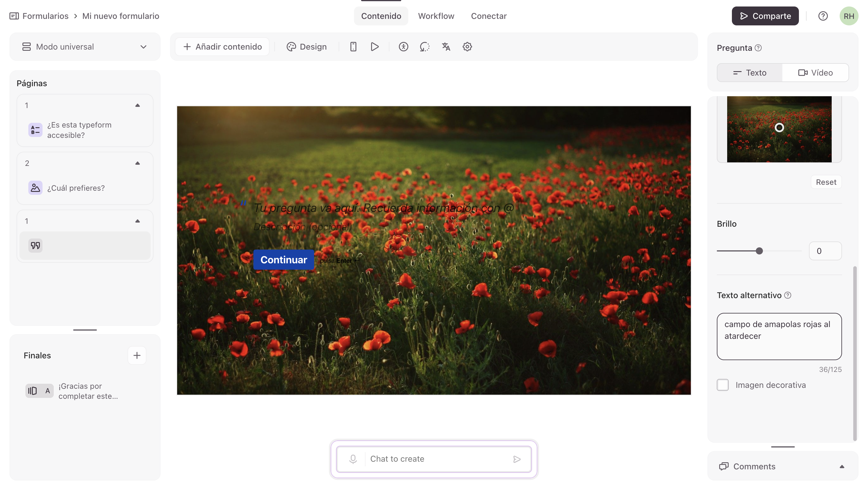Open the mobile preview icon
The width and height of the screenshot is (868, 490).
[353, 47]
